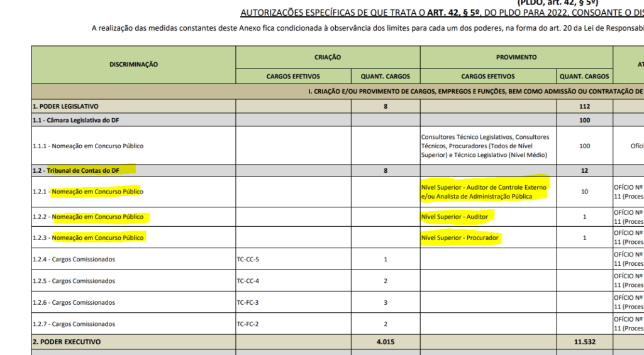Screen dimensions: 644x355
Task: Click '1.2.6 - Cargos Comissionados'
Action: [x=74, y=302]
